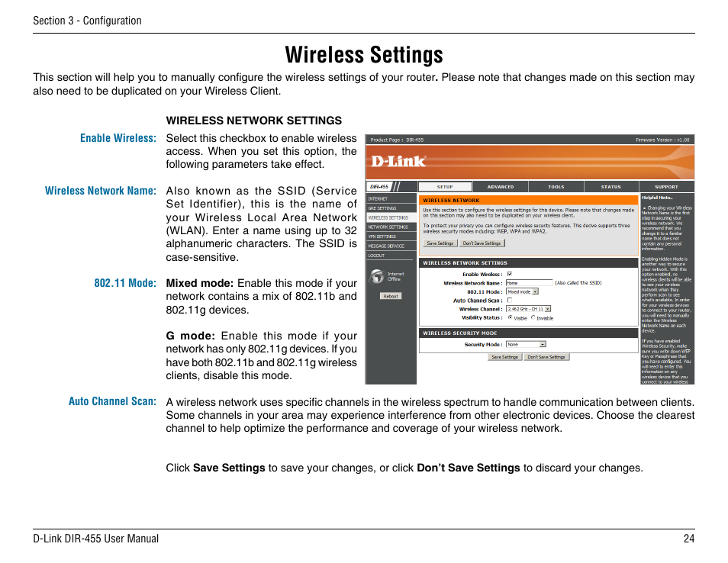Open the 802.11 Mode dropdown
Viewport: 728px width, 563px height.
pyautogui.click(x=522, y=292)
